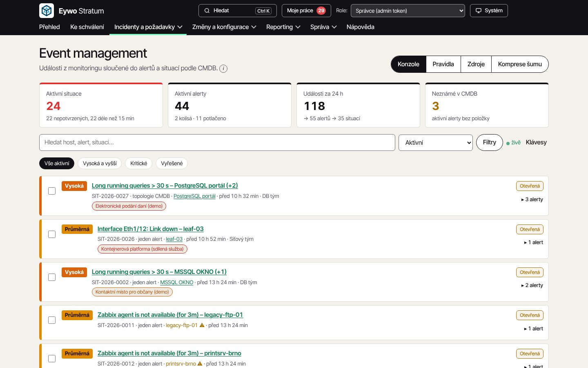588x368 pixels.
Task: Tick checkbox for legacy-ftp-01 Zabbix situation
Action: pos(52,320)
